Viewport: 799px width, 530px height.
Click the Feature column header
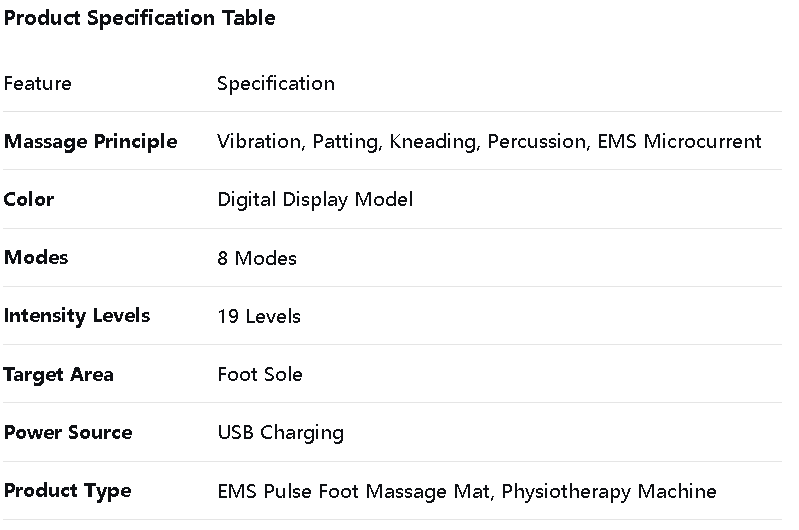point(38,83)
